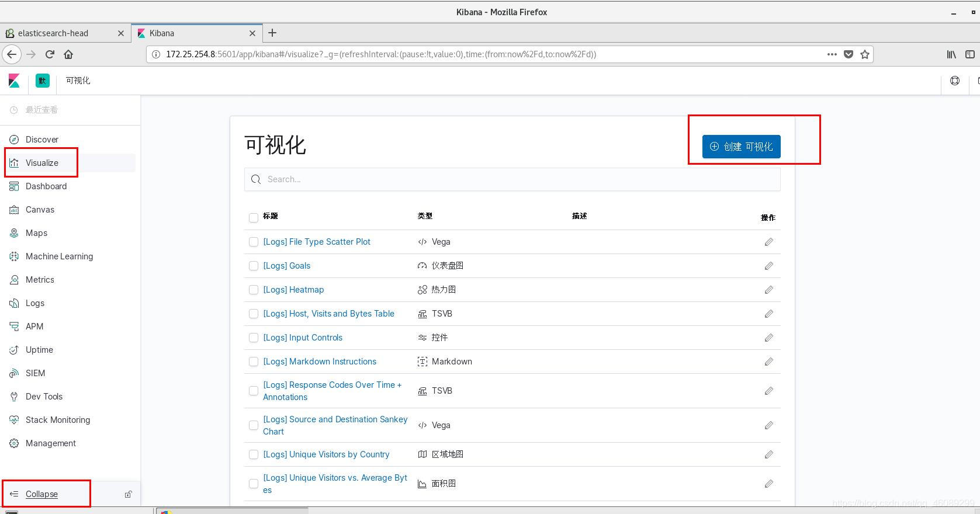Open Canvas from the sidebar

40,210
